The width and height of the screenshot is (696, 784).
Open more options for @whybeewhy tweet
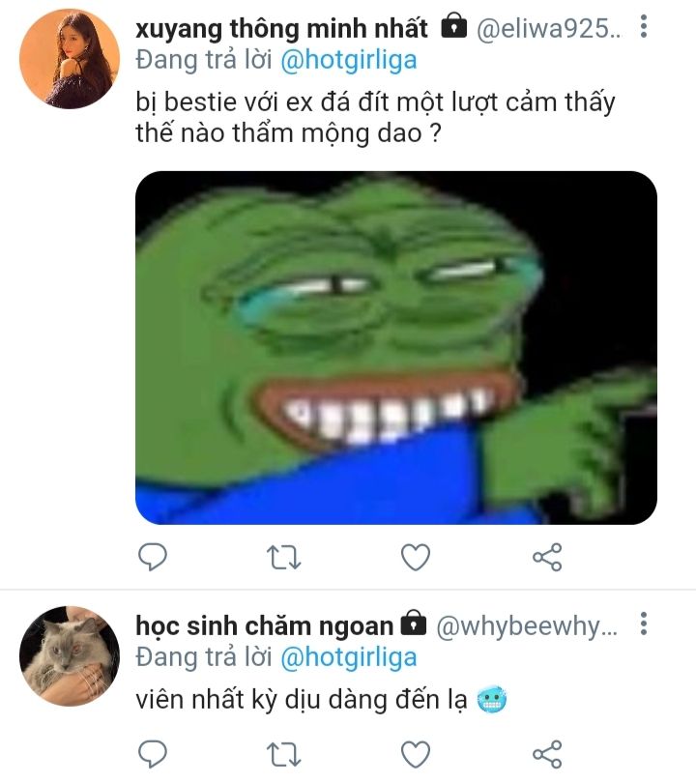pyautogui.click(x=644, y=624)
